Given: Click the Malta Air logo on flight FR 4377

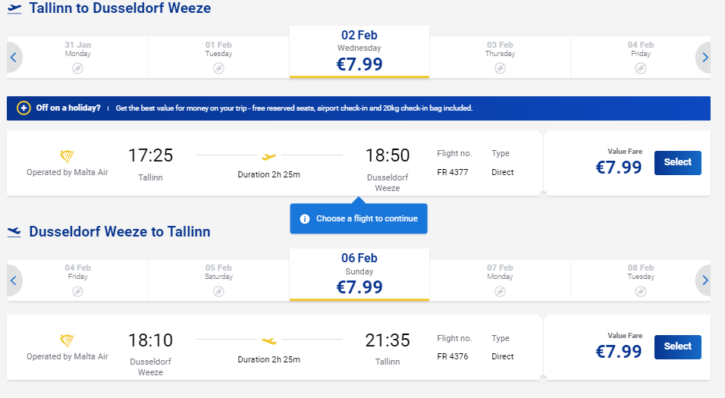Looking at the screenshot, I should point(67,156).
